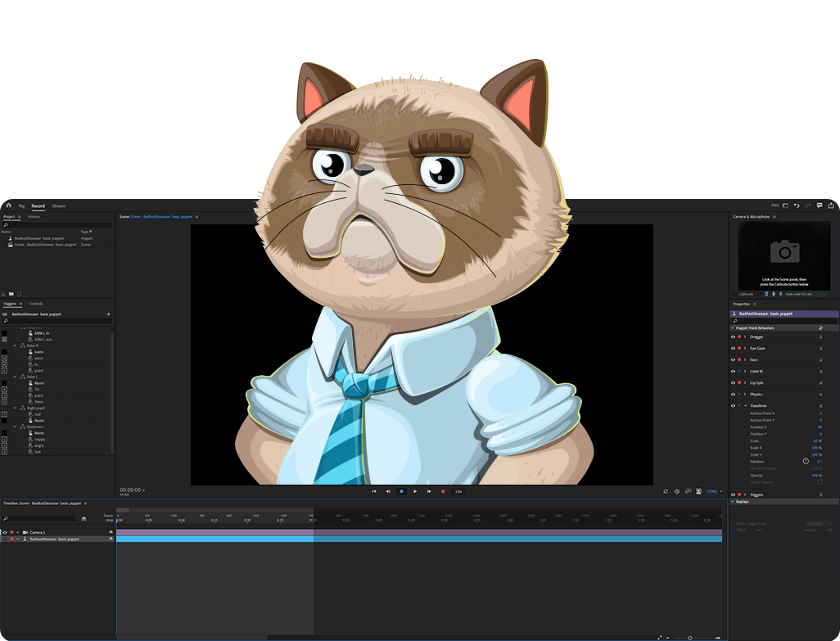The height and width of the screenshot is (641, 840).
Task: Click the Home icon in top bar
Action: pos(8,205)
